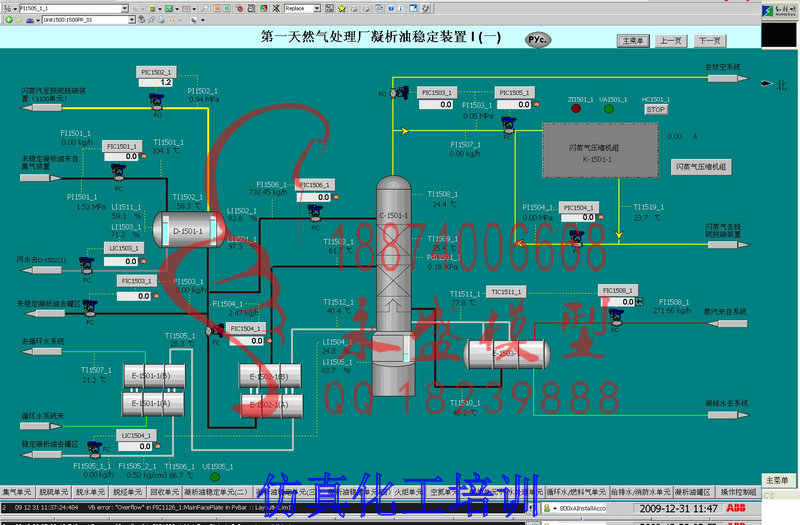Click the PIC1503_1 control valve symbol
The image size is (800, 525).
pyautogui.click(x=399, y=93)
